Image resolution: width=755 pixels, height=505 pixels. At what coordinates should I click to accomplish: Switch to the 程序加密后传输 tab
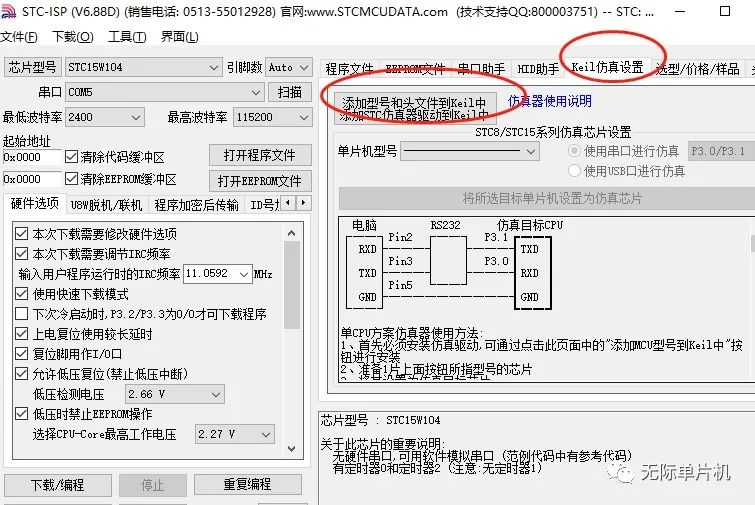pyautogui.click(x=196, y=205)
